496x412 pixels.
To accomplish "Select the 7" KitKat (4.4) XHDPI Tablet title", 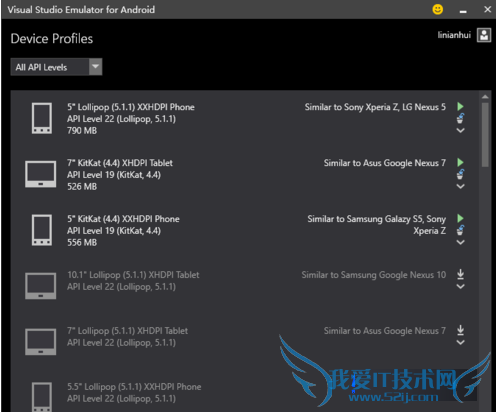I will click(120, 163).
